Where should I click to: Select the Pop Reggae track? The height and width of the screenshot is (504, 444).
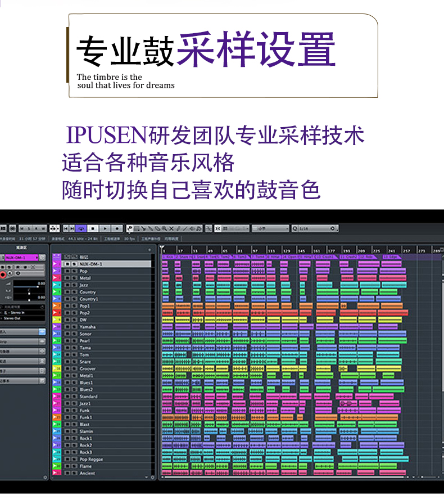pyautogui.click(x=106, y=460)
